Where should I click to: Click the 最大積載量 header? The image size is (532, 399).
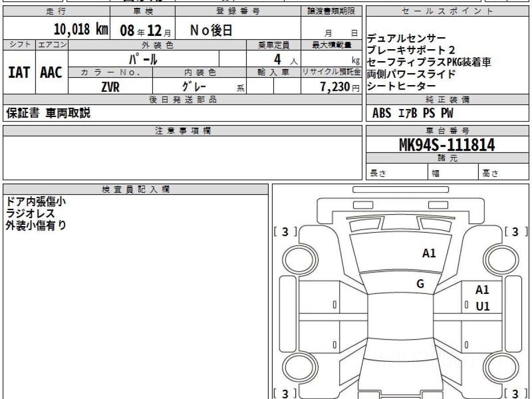332,45
